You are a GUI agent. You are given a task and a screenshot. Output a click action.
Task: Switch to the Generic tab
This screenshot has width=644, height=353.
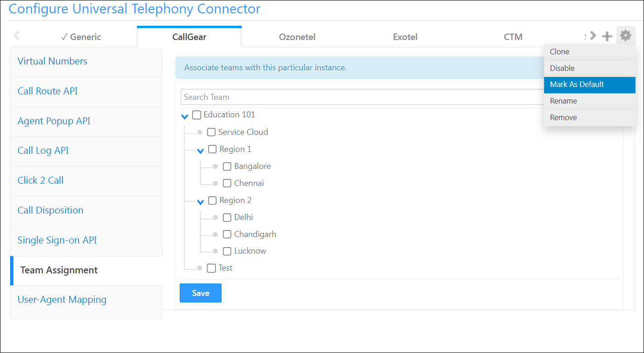[x=81, y=37]
